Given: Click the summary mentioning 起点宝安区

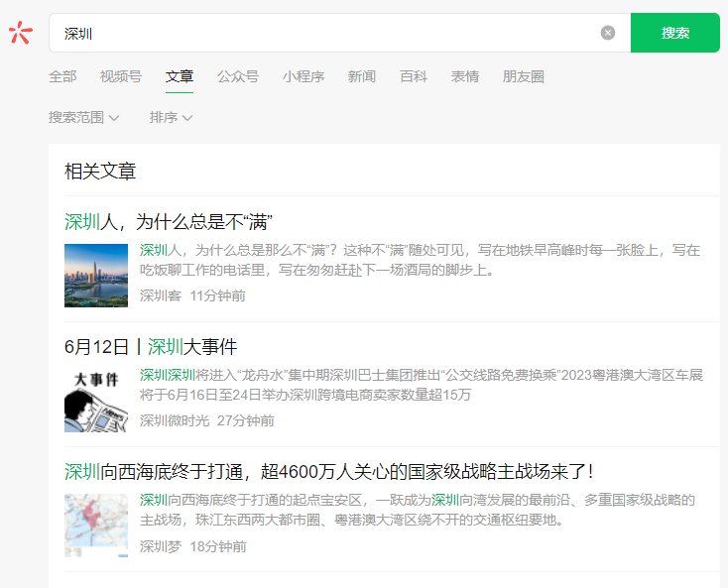Looking at the screenshot, I should (418, 510).
